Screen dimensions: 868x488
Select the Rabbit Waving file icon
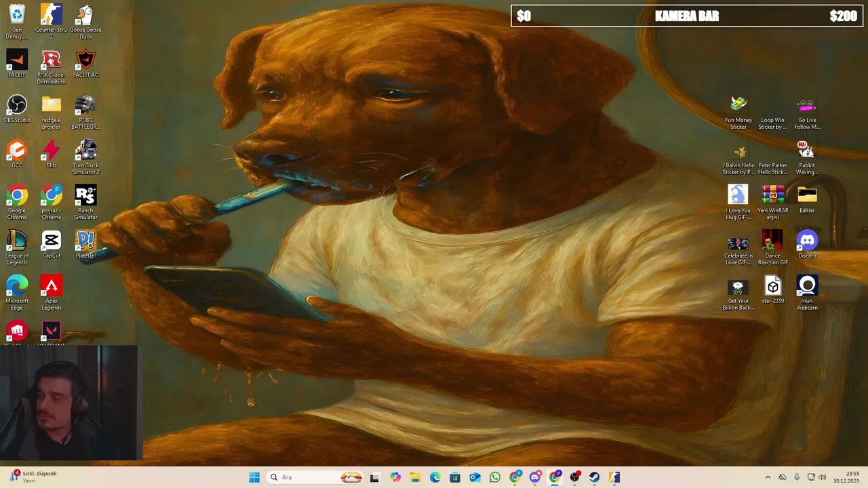[807, 157]
